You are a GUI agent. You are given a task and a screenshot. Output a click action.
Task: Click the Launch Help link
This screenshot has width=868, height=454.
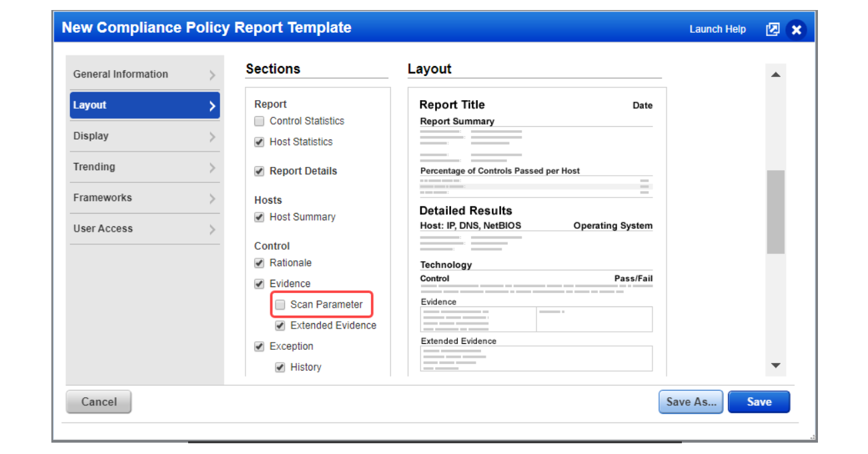(717, 29)
